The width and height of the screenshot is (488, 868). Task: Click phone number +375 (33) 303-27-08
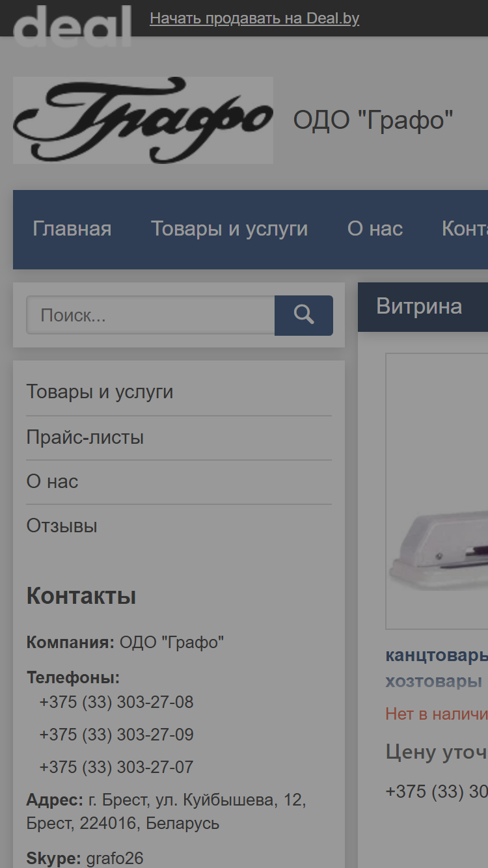pos(116,703)
